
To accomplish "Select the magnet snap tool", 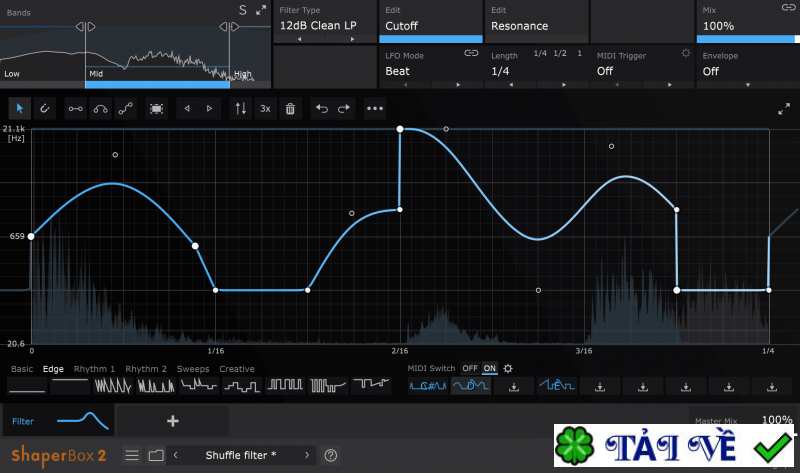I will tap(46, 108).
